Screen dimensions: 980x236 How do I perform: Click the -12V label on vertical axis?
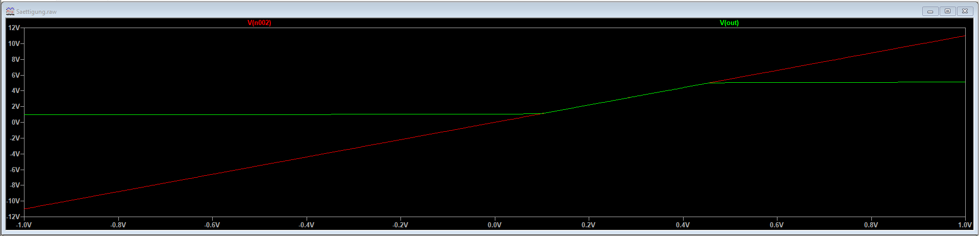(x=13, y=217)
